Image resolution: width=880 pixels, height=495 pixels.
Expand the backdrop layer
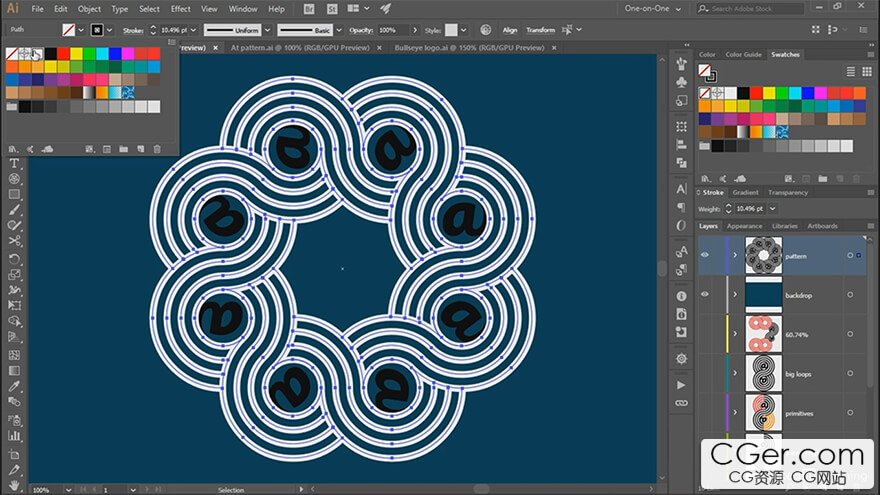735,295
